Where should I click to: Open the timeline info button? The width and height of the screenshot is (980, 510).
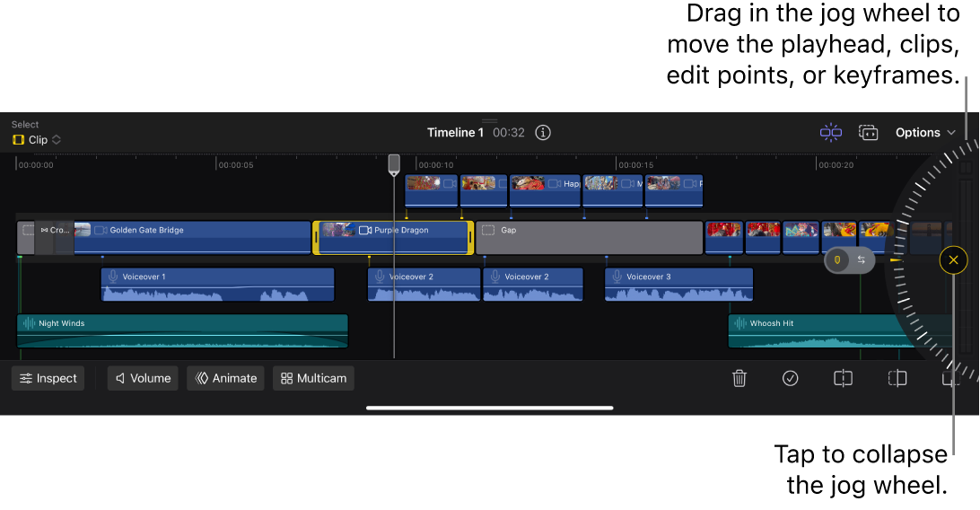coord(543,133)
